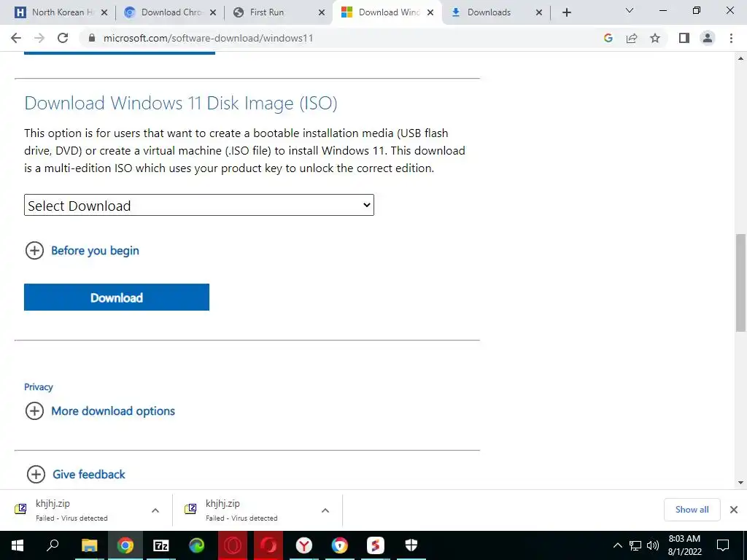Expand More download options
747x560 pixels.
click(100, 411)
